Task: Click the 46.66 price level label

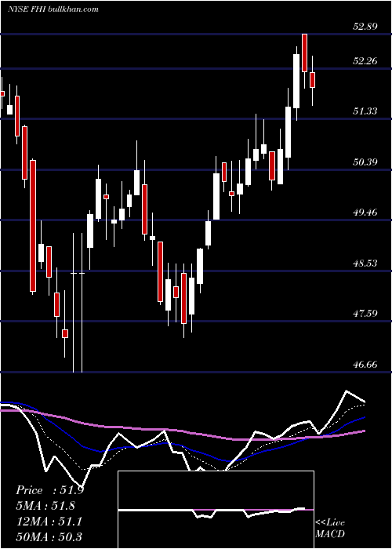Action: (365, 365)
